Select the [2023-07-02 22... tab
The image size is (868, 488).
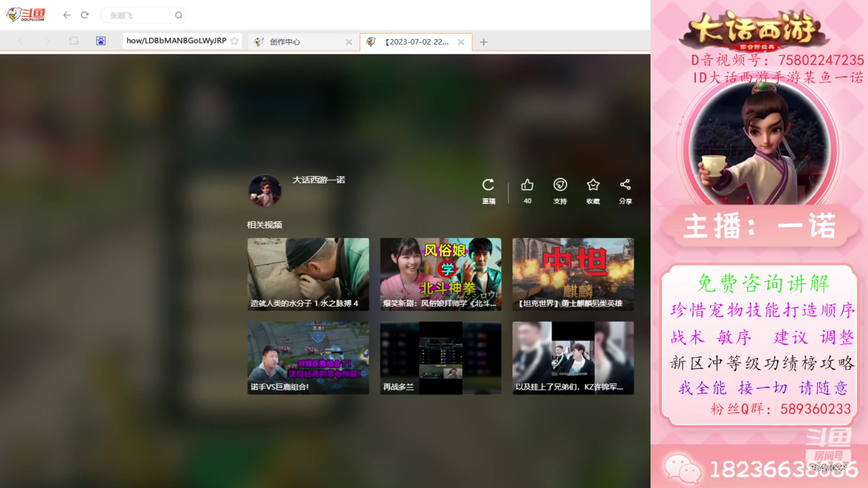coord(416,42)
